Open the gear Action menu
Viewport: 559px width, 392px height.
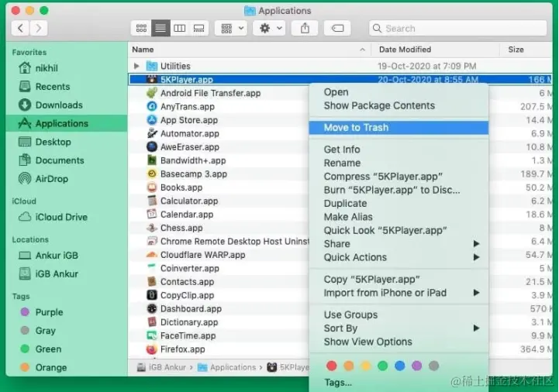(x=270, y=28)
